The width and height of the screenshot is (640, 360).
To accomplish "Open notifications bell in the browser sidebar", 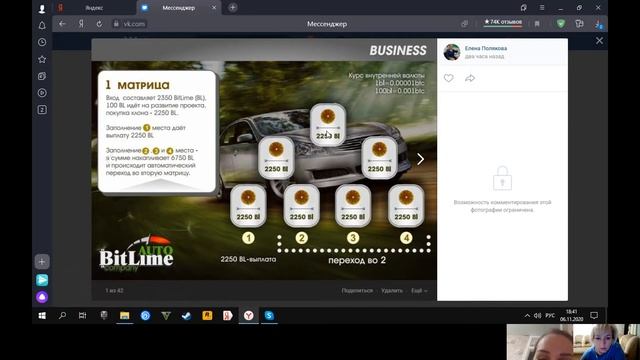I will [x=42, y=25].
